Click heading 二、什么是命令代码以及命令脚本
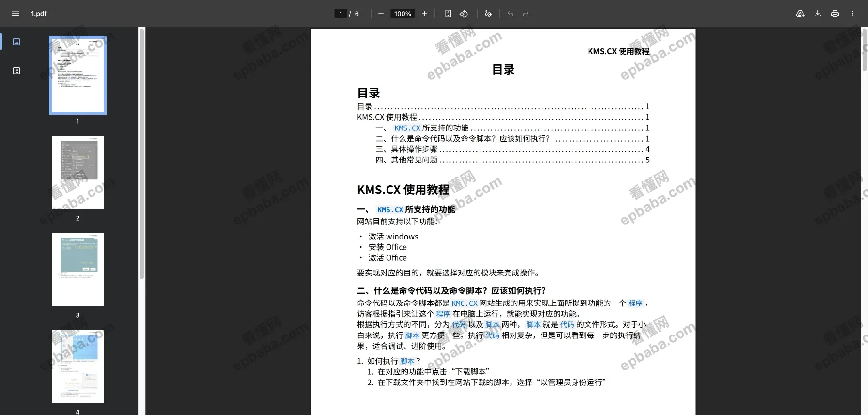Viewport: 868px width, 415px height. pyautogui.click(x=451, y=291)
